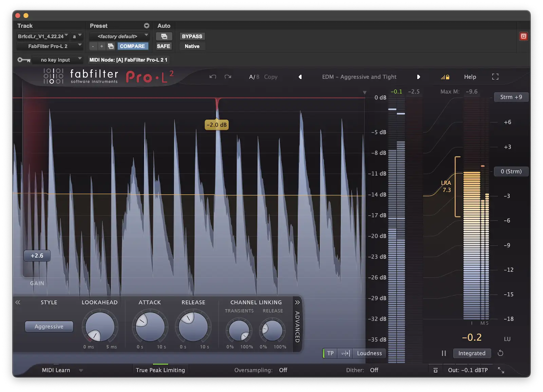Click the redo arrow icon

pyautogui.click(x=228, y=77)
